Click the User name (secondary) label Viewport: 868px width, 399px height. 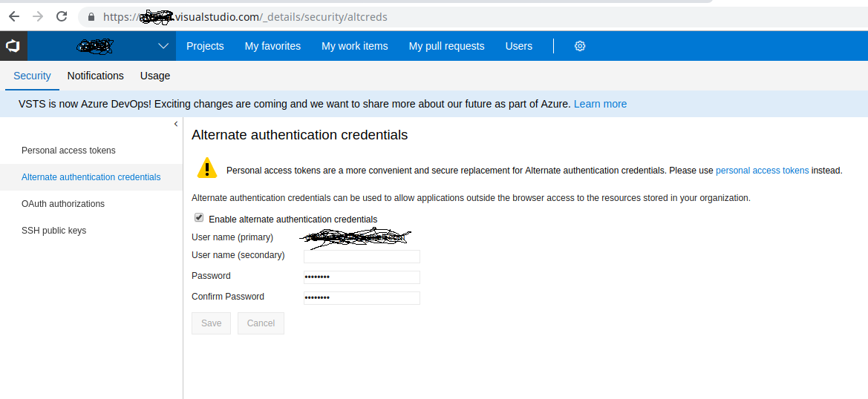point(238,255)
